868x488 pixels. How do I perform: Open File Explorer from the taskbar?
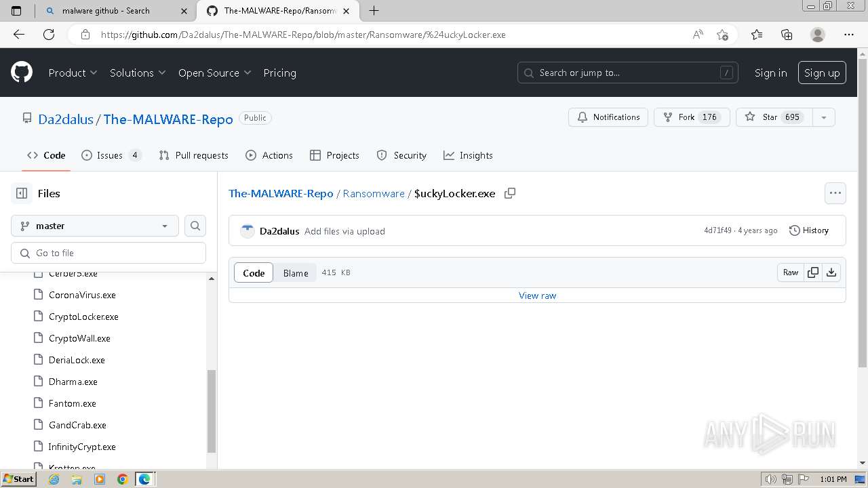tap(77, 479)
